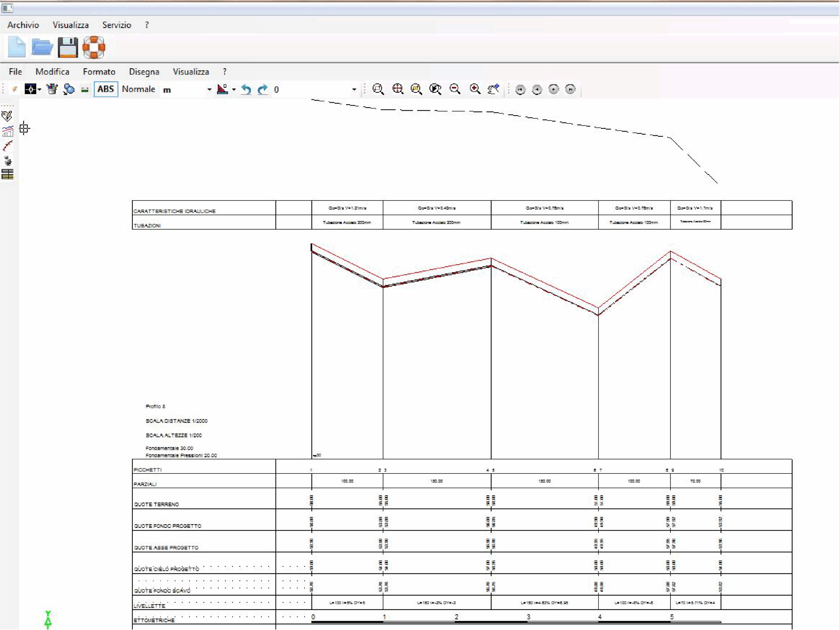840x630 pixels.
Task: Click the paint bucket with pencils icon
Action: (x=52, y=89)
